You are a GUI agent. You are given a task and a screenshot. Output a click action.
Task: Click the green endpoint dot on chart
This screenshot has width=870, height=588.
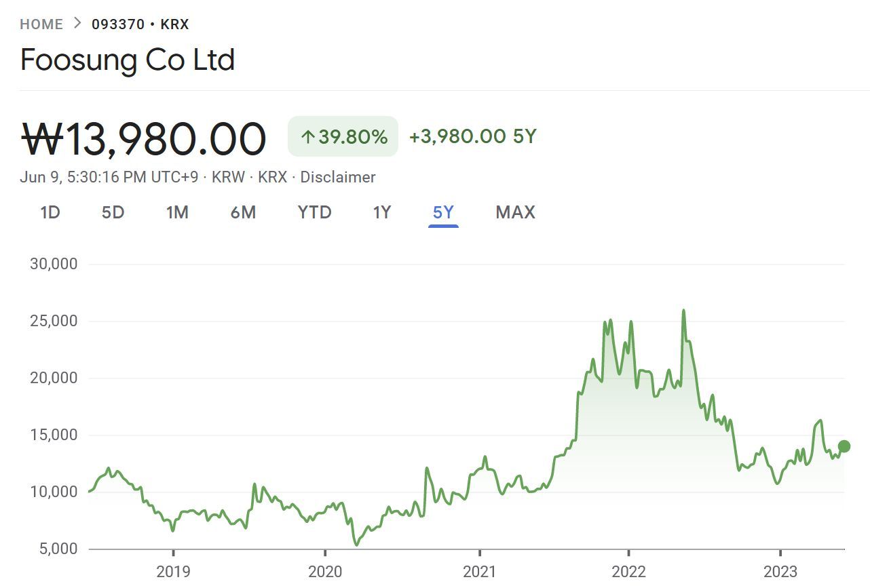tap(844, 446)
